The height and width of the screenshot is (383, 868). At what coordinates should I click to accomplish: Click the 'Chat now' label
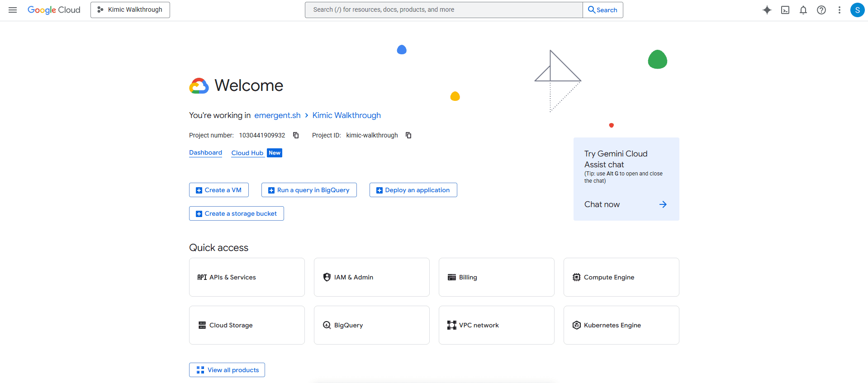602,204
